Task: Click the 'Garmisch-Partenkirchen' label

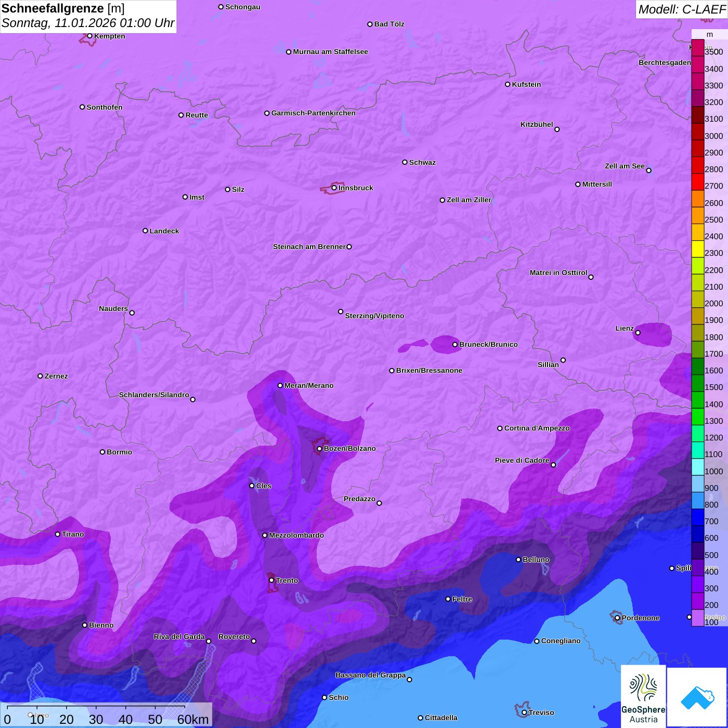Action: click(x=314, y=113)
